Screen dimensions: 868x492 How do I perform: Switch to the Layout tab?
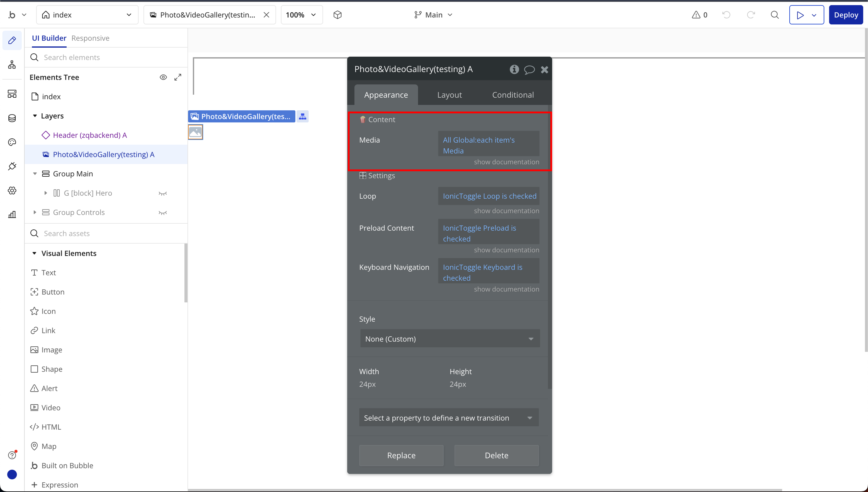(449, 95)
